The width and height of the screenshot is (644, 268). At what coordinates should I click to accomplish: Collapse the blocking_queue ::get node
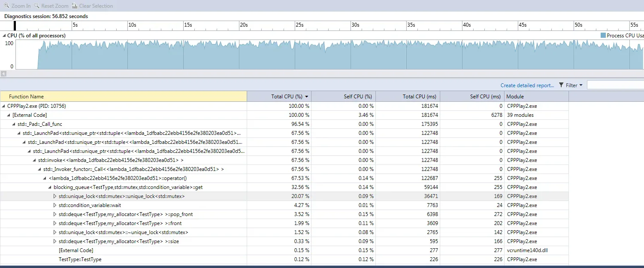(50, 187)
